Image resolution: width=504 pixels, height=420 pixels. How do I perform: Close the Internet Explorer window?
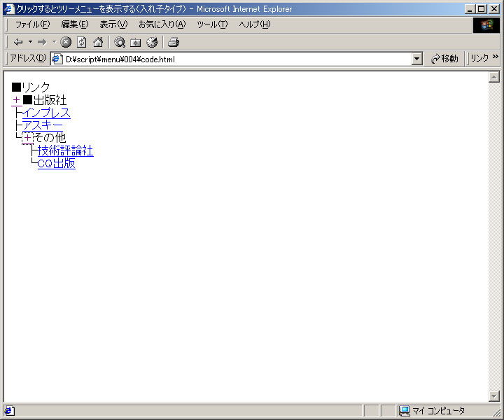point(494,9)
